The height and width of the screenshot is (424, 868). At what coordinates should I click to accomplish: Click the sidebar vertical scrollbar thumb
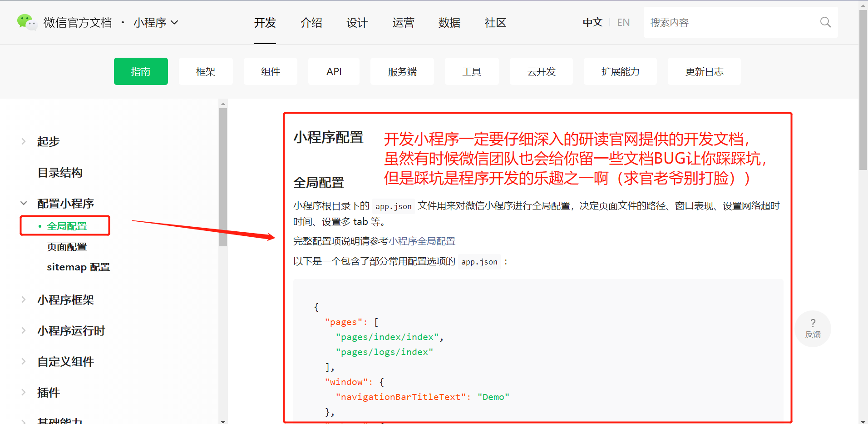(223, 177)
